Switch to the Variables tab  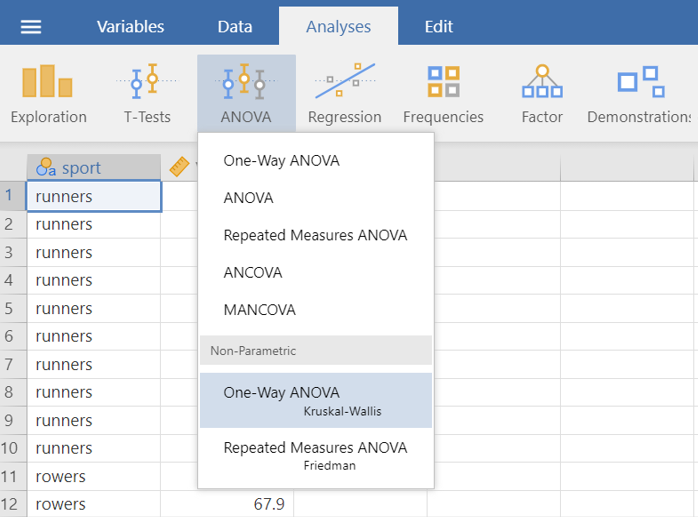click(130, 27)
